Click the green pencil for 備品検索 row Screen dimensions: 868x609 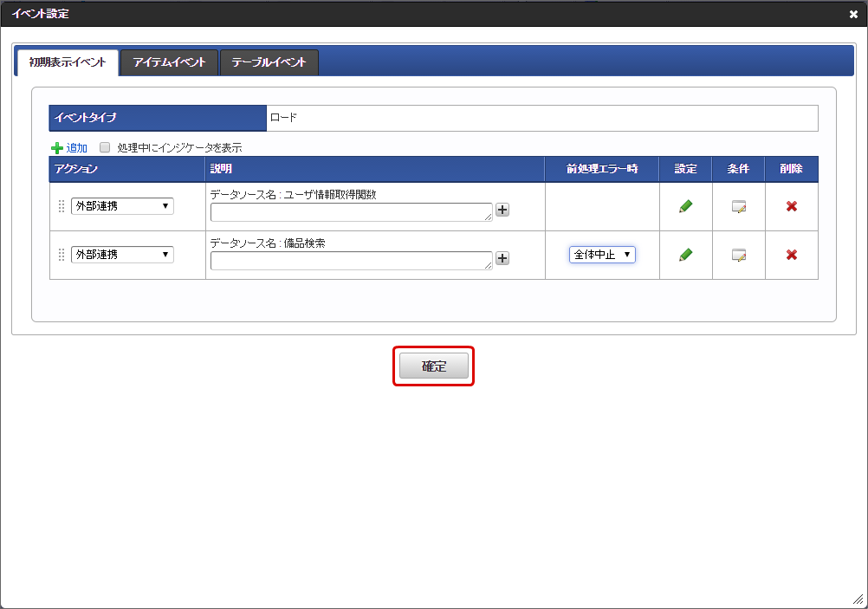685,255
